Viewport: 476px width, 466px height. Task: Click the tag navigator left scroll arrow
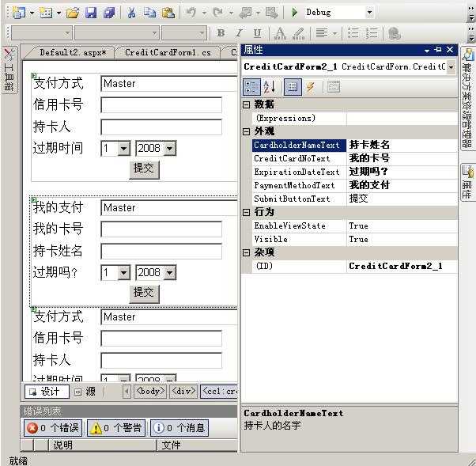[127, 392]
